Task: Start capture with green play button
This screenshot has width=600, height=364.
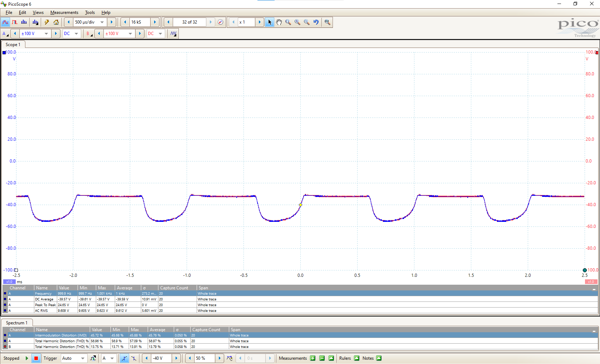Action: (x=27, y=358)
